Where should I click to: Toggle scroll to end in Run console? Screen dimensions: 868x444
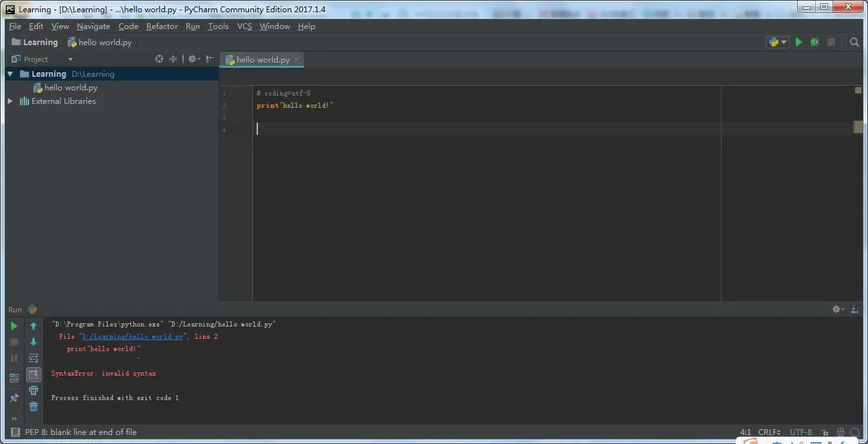[34, 374]
